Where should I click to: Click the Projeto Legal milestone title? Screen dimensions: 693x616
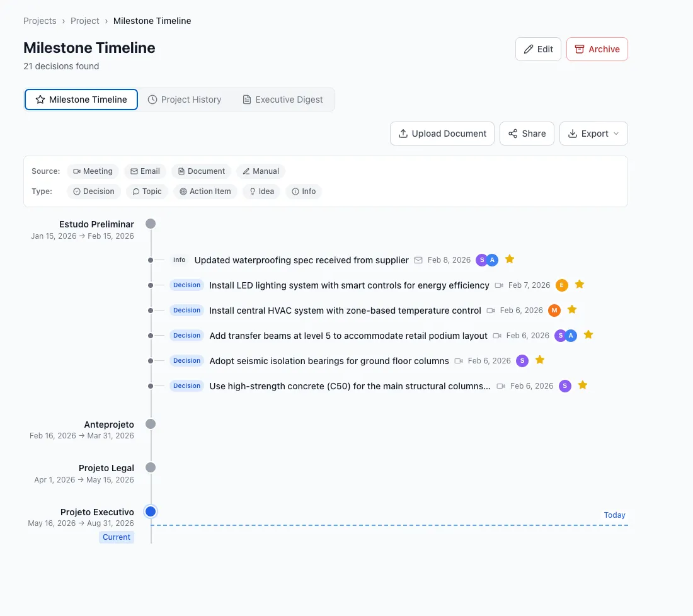(106, 468)
